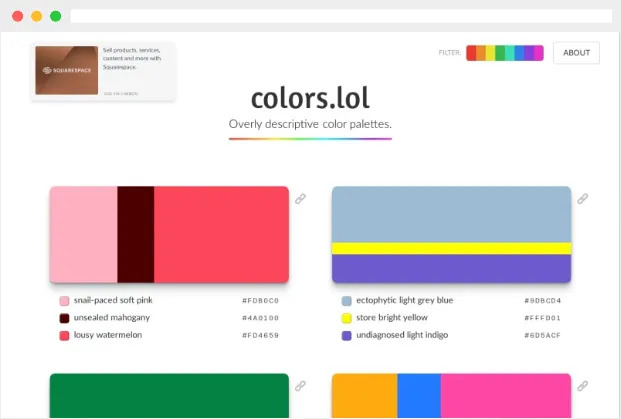Filter palettes by blue
Image resolution: width=621 pixels, height=419 pixels.
[x=519, y=53]
